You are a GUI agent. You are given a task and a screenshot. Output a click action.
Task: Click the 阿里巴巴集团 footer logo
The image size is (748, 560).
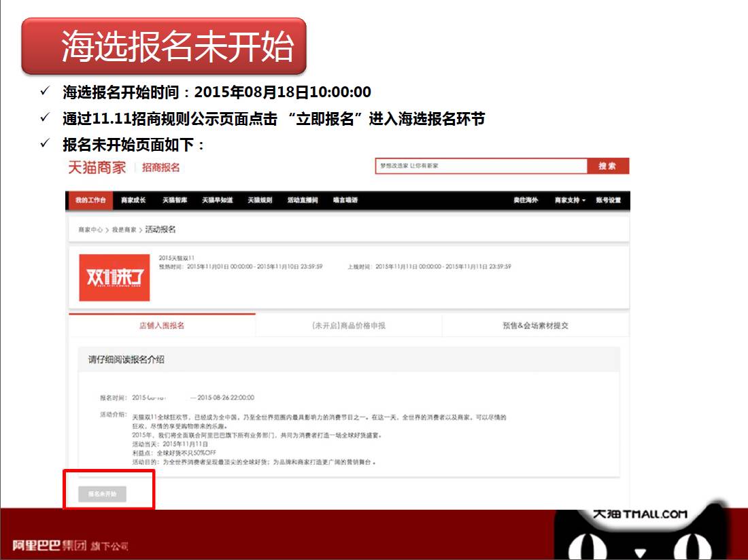click(70, 545)
